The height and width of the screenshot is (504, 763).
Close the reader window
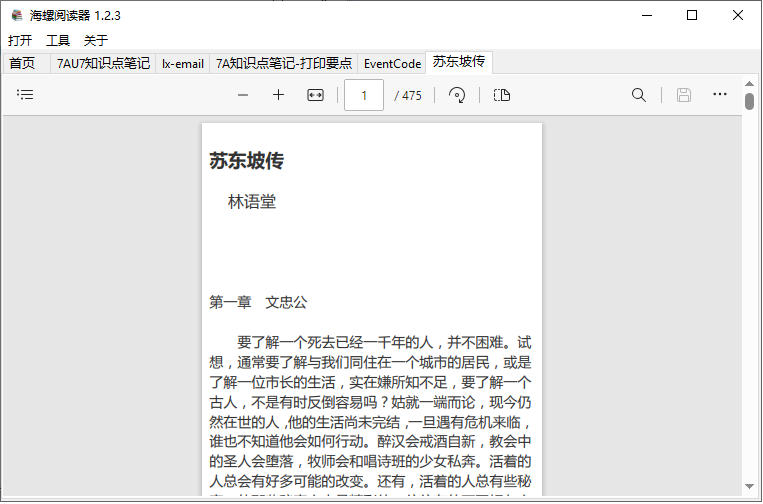[x=738, y=15]
